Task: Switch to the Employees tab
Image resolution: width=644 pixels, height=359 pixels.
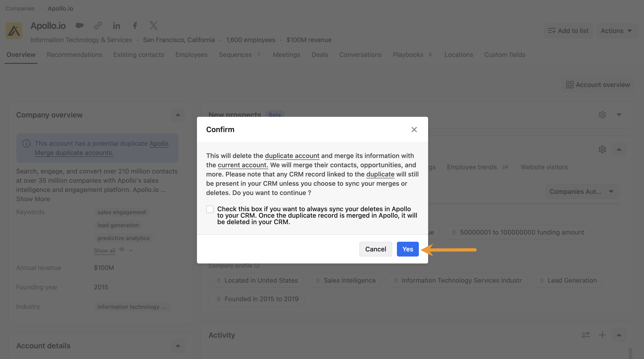Action: (x=191, y=55)
